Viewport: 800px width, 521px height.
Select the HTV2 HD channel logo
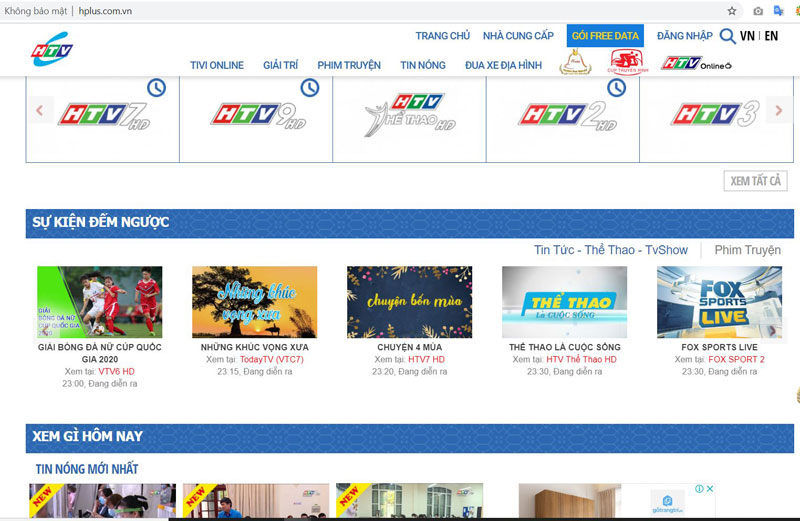tap(568, 116)
